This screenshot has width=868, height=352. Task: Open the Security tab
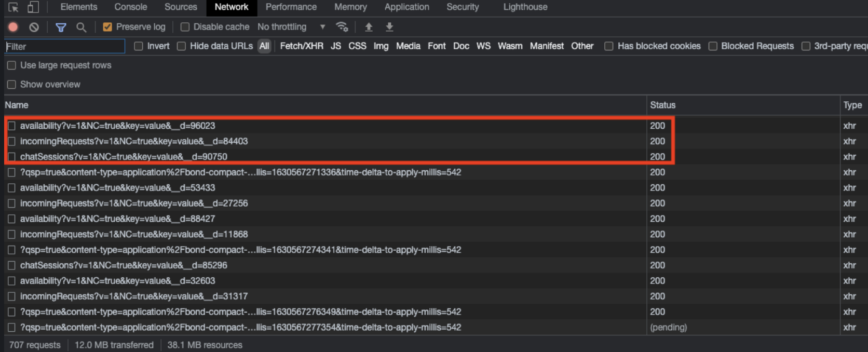463,7
